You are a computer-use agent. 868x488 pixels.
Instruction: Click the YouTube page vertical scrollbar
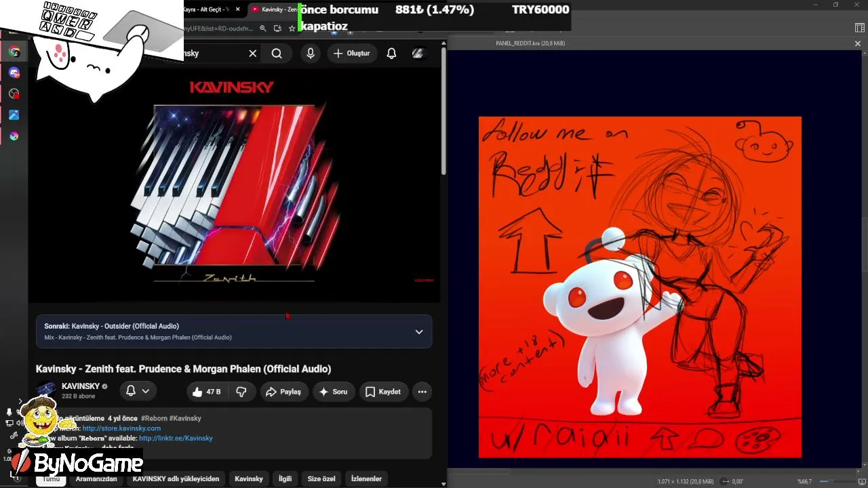coord(443,112)
